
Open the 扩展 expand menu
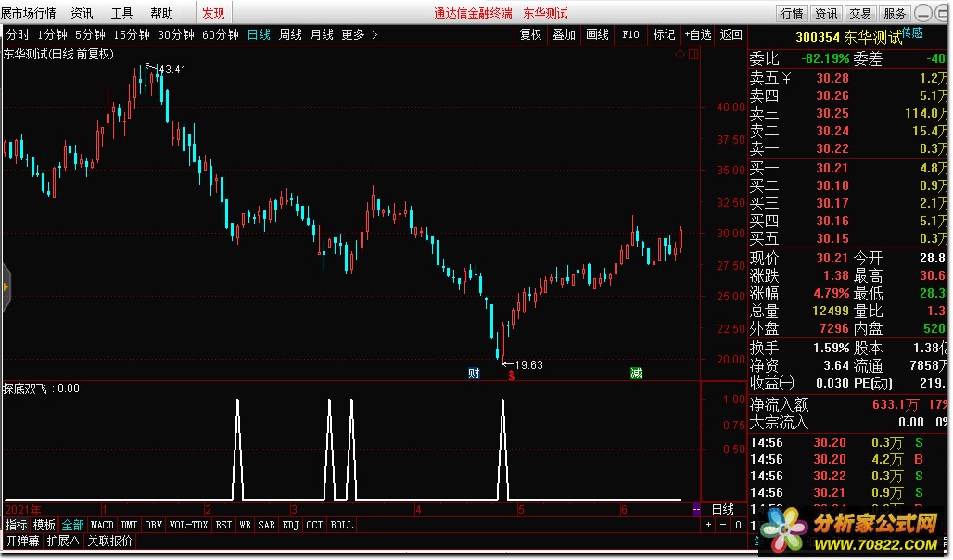(63, 541)
